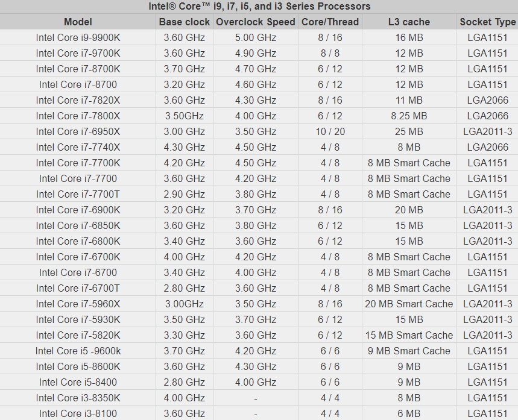Click the 'Base clock' column header

click(185, 22)
